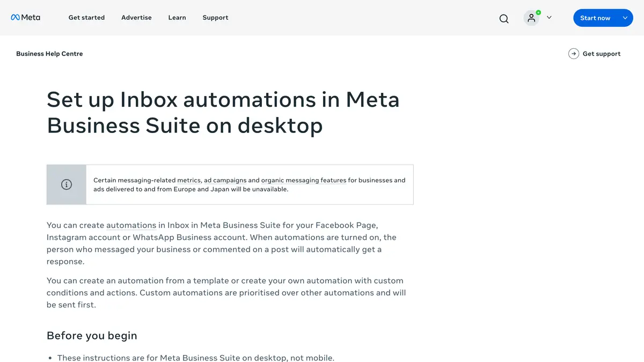Viewport: 644px width, 362px height.
Task: Click the Get support arrow icon
Action: (574, 54)
